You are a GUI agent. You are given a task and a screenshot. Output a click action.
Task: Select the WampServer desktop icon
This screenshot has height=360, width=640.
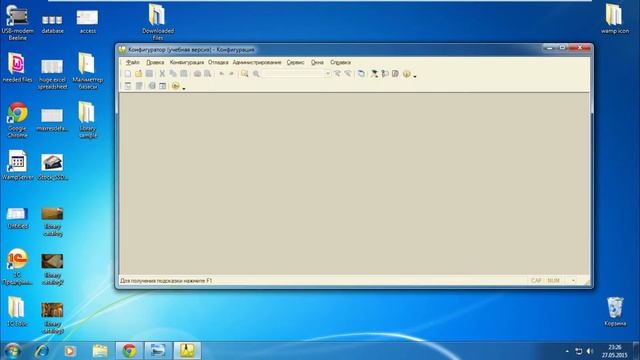[x=17, y=165]
